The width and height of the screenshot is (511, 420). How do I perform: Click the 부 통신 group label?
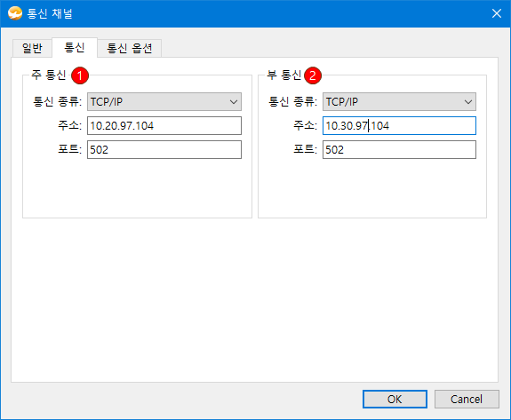tap(283, 75)
